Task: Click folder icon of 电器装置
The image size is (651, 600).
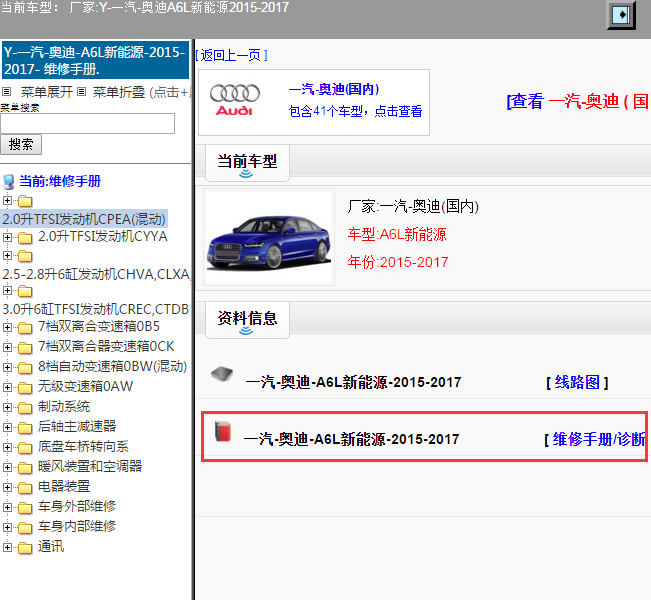Action: coord(25,488)
